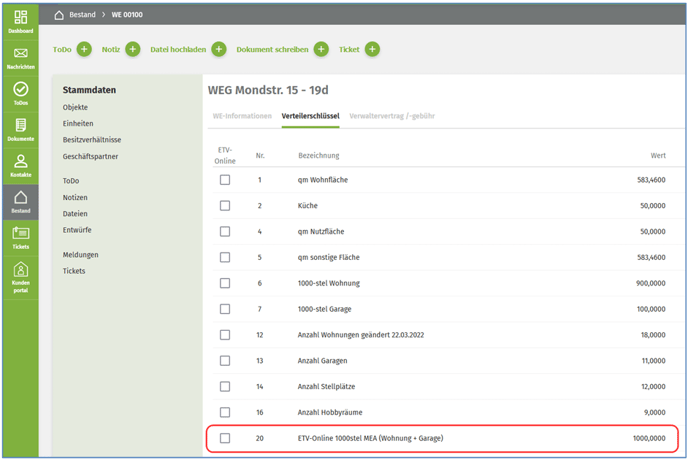Open Einheiten in left menu
The image size is (688, 460).
(x=78, y=123)
